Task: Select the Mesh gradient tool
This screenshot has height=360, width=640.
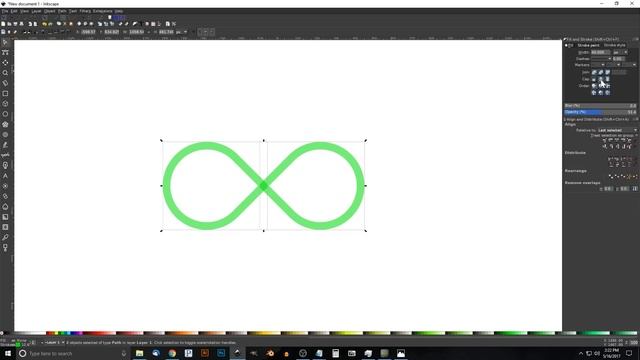Action: point(5,227)
